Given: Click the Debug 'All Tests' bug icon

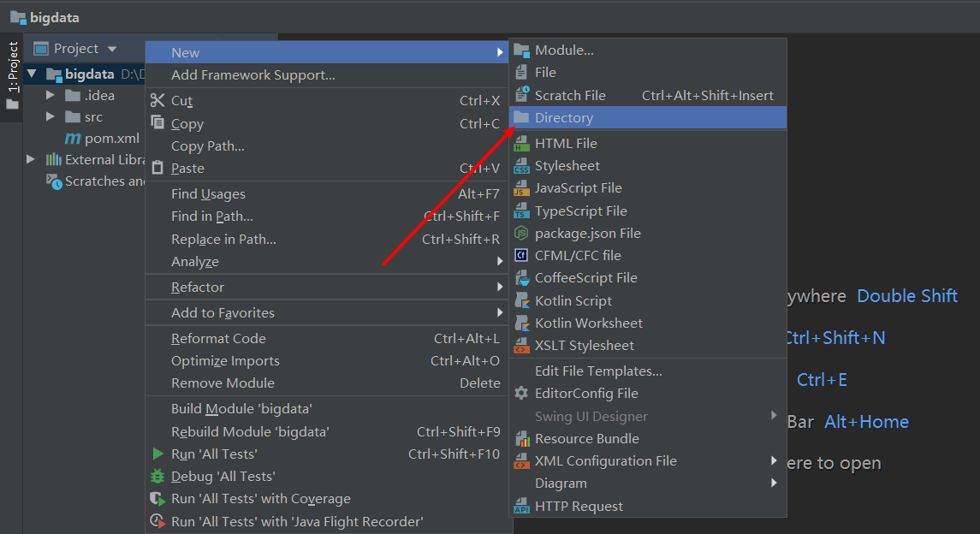Looking at the screenshot, I should (159, 476).
